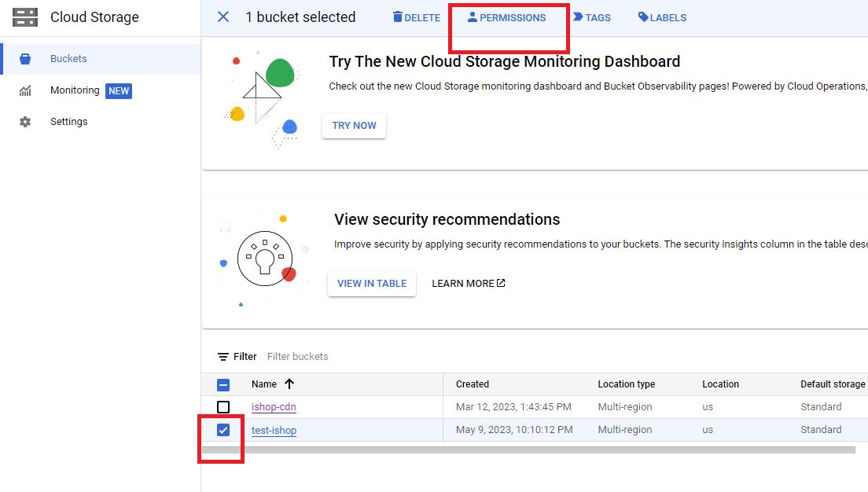Open the test-ishop bucket link
Screen dimensions: 868x492
[274, 430]
